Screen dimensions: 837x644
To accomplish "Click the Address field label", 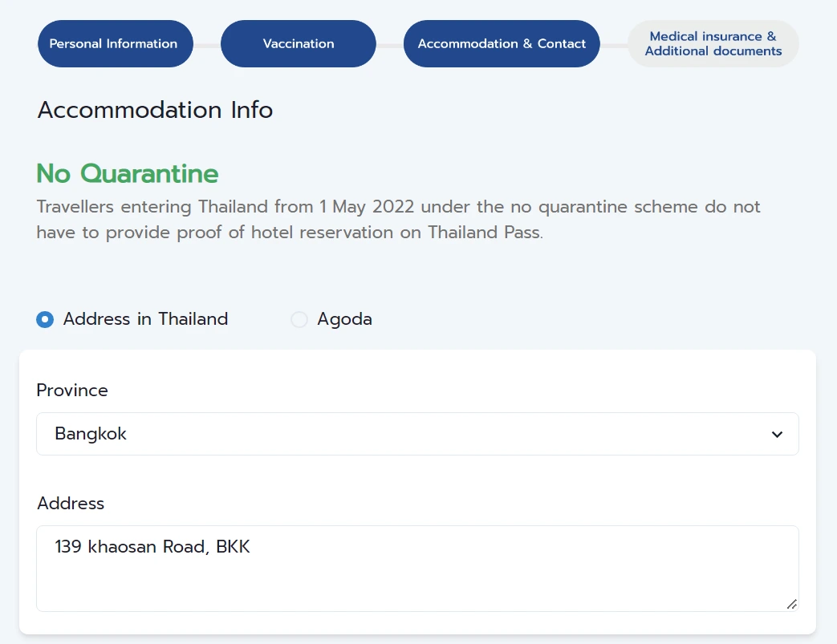I will tap(71, 504).
